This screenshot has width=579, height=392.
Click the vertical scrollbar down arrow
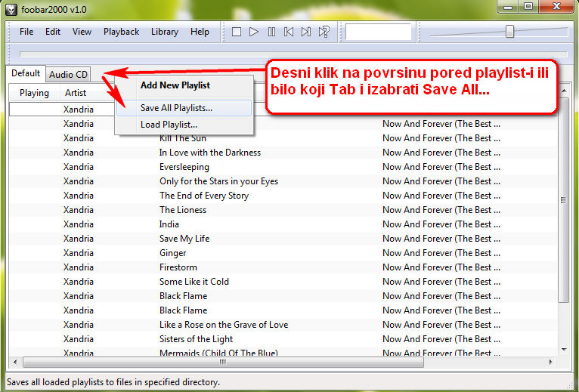(563, 349)
